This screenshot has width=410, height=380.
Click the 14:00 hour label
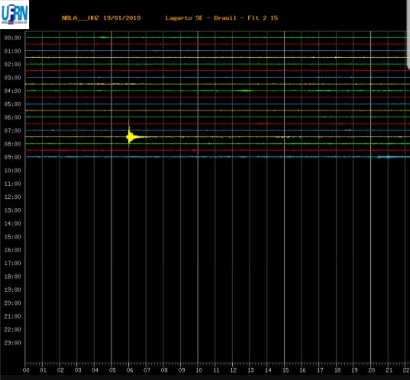pyautogui.click(x=13, y=223)
